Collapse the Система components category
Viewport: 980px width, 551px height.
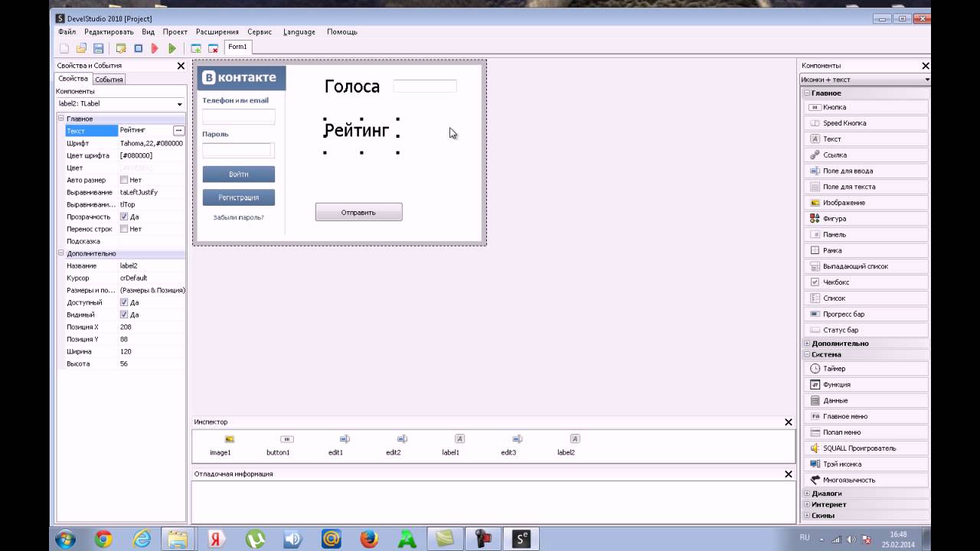[x=807, y=355]
